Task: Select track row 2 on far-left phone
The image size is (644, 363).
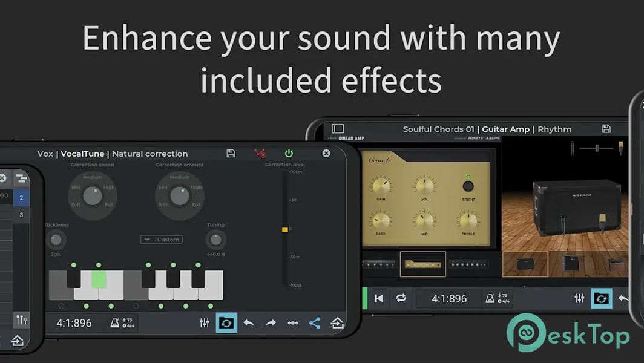Action: pyautogui.click(x=21, y=197)
